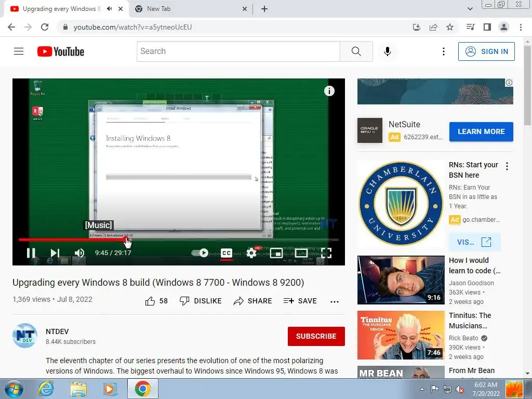Share the video

click(x=253, y=301)
